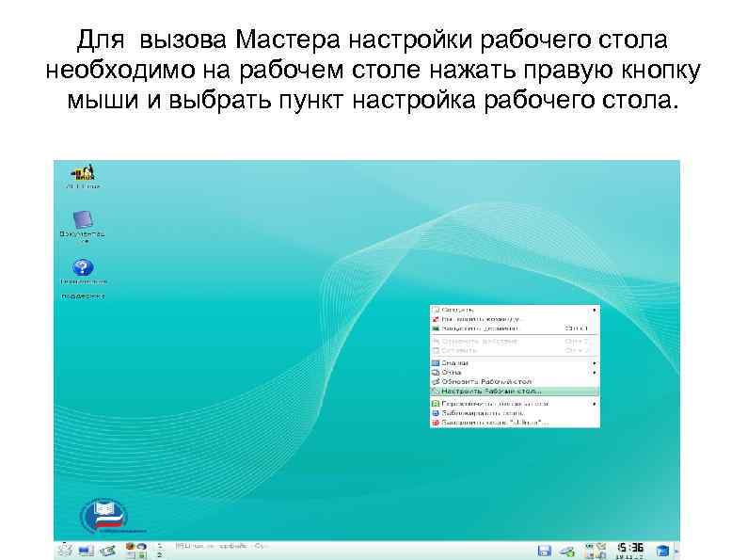747x560 pixels.
Task: Open the 'Окна' submenu
Action: [x=515, y=372]
